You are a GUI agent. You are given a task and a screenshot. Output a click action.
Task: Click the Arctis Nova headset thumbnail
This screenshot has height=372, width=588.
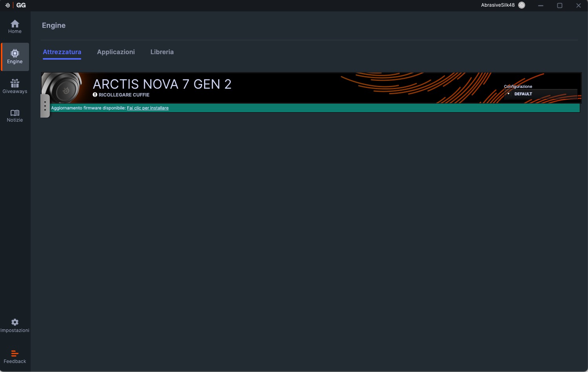click(x=63, y=88)
